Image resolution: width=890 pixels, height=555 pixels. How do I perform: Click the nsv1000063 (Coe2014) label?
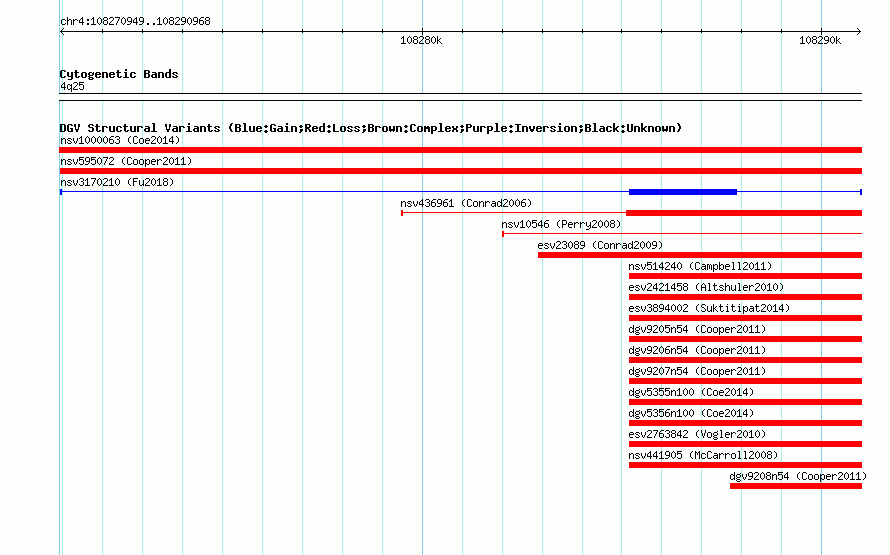[120, 140]
